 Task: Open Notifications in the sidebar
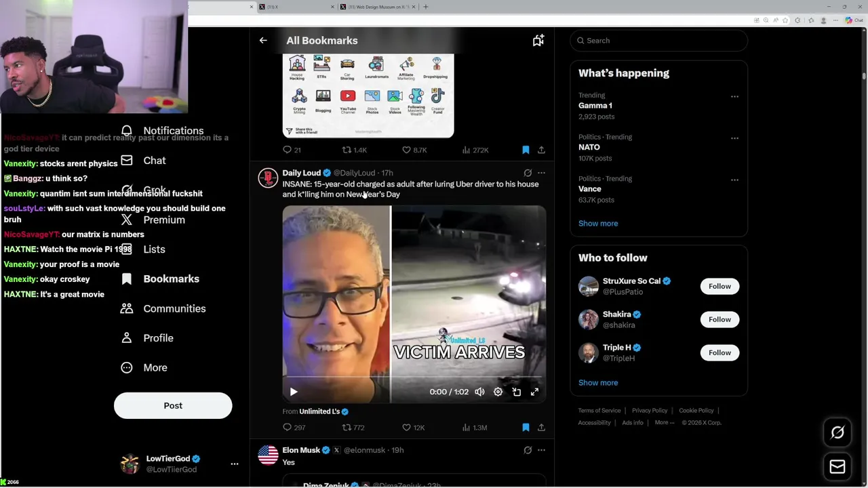click(163, 131)
